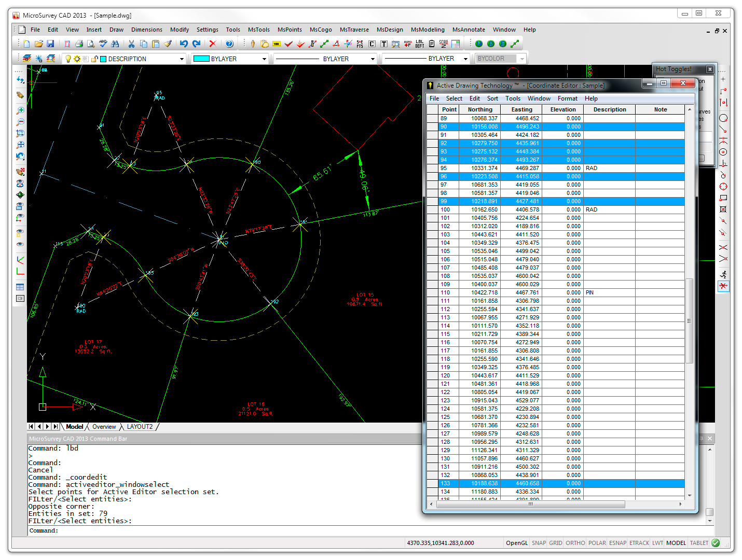Open the DESCRIPTION layer dropdown
Screen dimensions: 742x560
(x=182, y=59)
